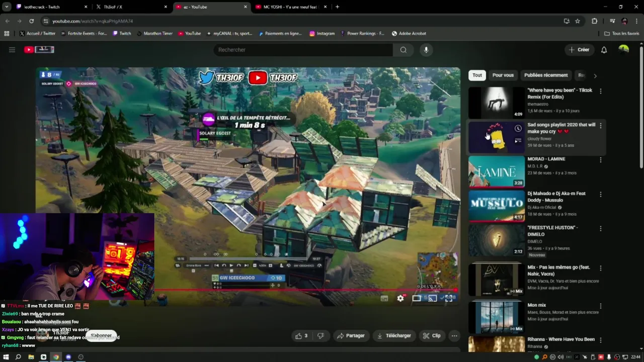The height and width of the screenshot is (362, 644).
Task: Open the YouTube hamburger guide menu
Action: (12, 50)
